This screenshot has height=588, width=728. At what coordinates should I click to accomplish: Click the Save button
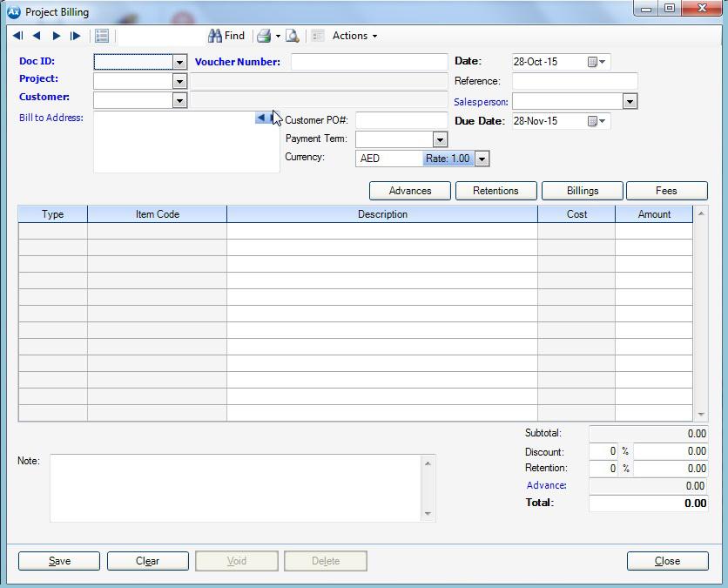pyautogui.click(x=59, y=561)
